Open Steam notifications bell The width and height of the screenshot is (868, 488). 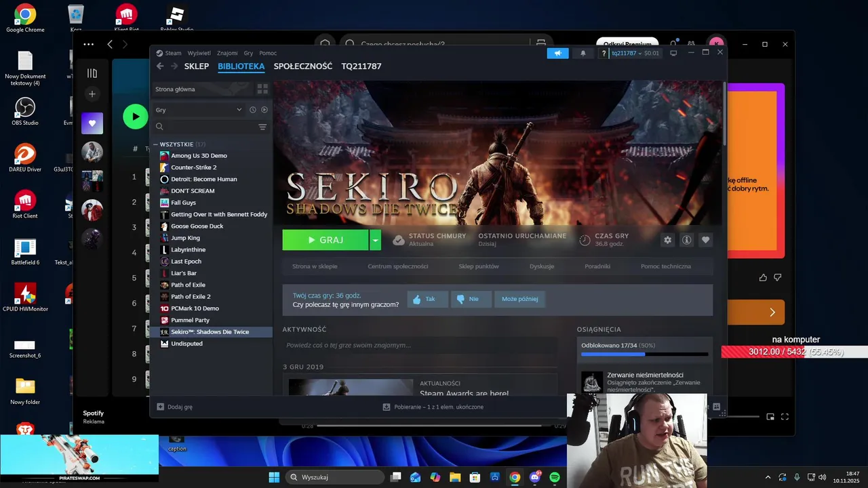[x=583, y=53]
